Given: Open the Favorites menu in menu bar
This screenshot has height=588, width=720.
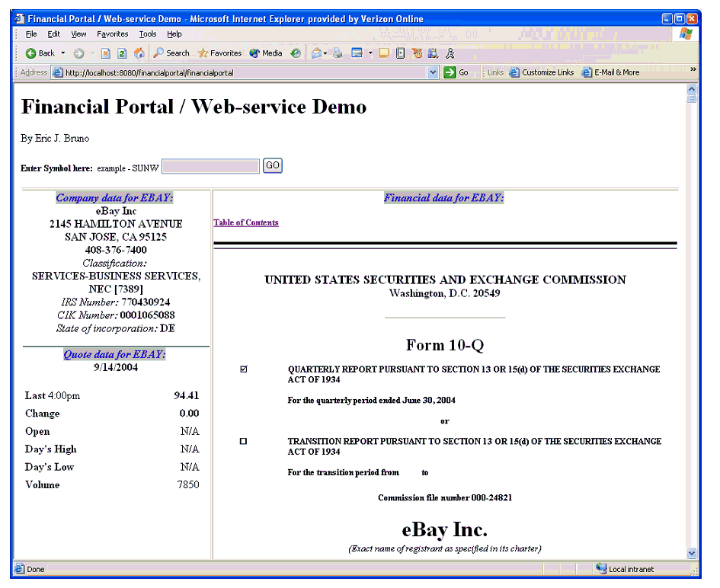Looking at the screenshot, I should pyautogui.click(x=113, y=34).
